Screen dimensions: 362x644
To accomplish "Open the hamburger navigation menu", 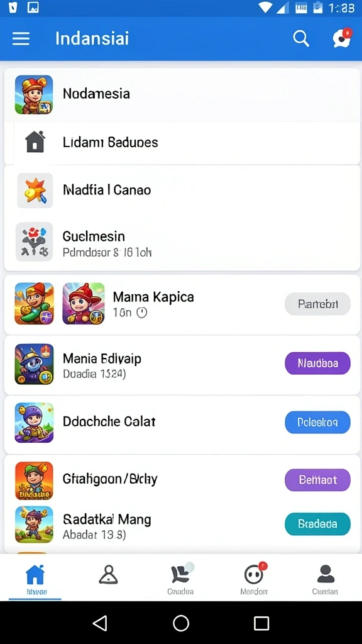I will [x=21, y=38].
